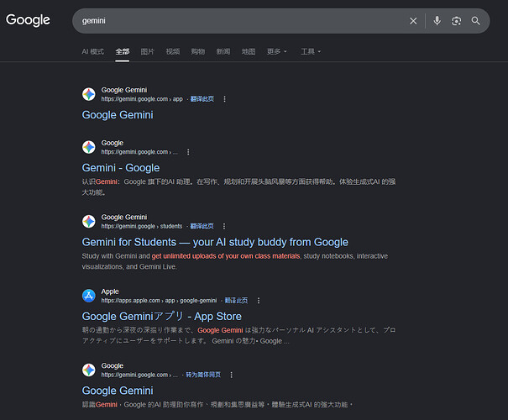
Task: Translate the first Google Gemini result page
Action: (202, 99)
